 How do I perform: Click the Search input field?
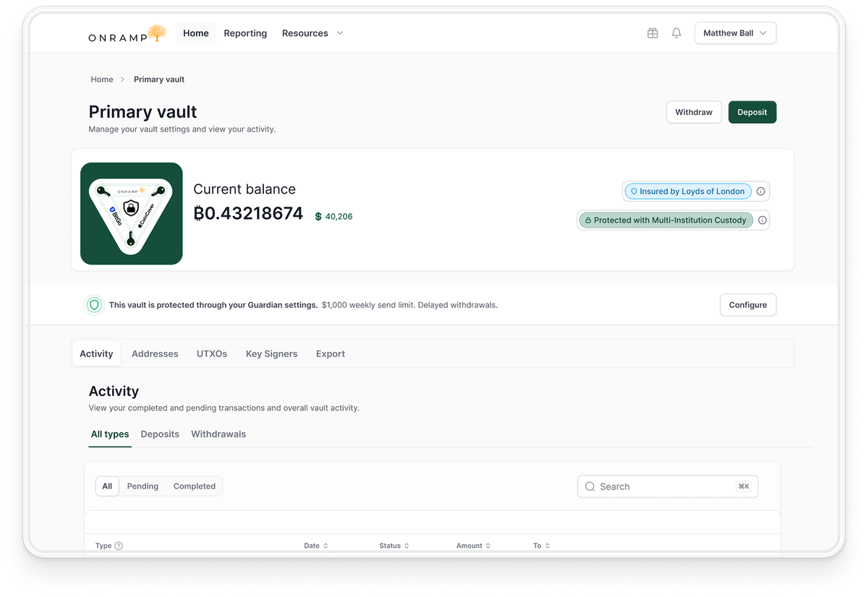pyautogui.click(x=668, y=486)
